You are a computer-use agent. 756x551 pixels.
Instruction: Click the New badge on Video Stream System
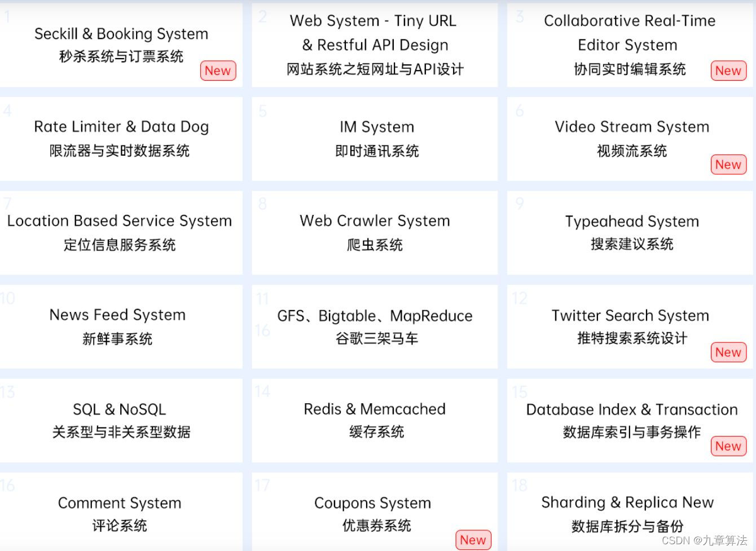click(x=728, y=164)
